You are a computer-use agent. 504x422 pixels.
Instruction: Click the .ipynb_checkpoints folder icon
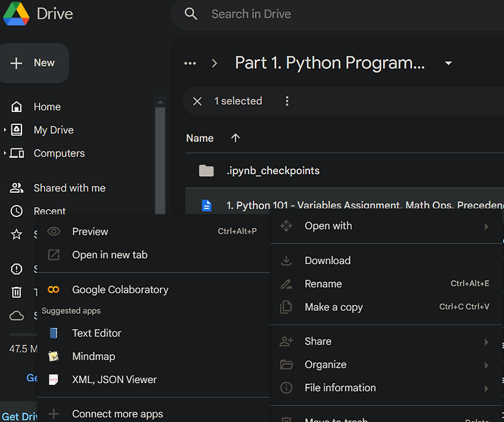[x=206, y=171]
